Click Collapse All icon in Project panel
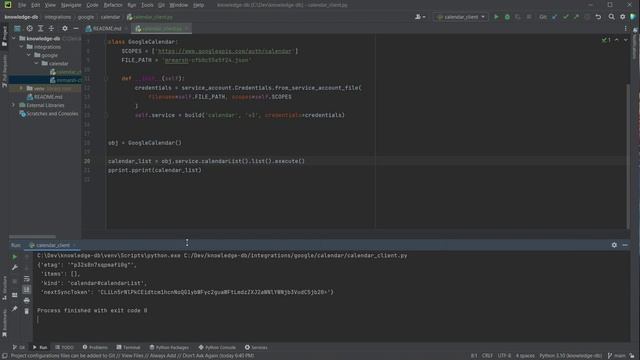The image size is (640, 360). tap(51, 29)
